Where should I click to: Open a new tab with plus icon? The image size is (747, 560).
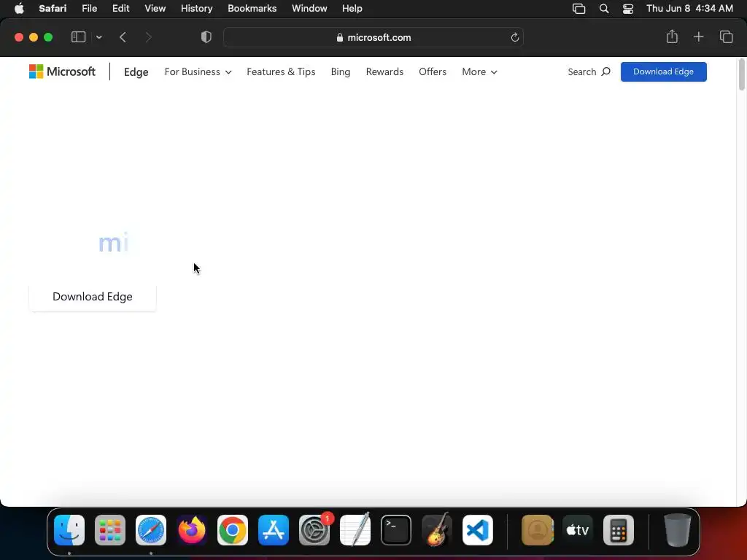(x=698, y=36)
